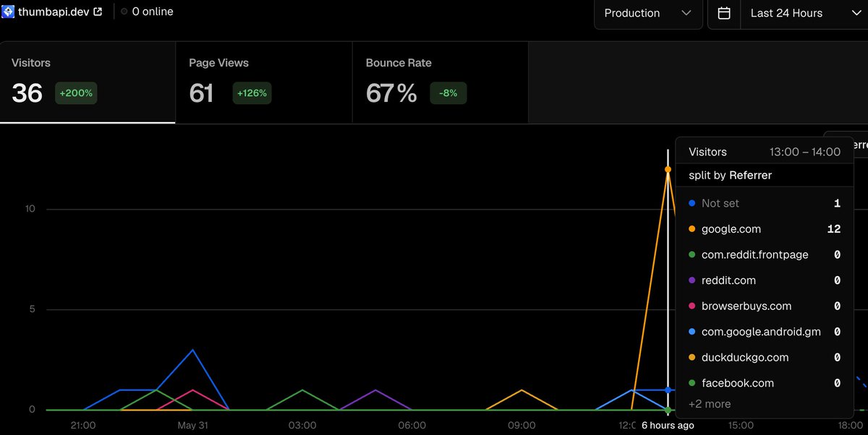Screen dimensions: 868x435
Task: Click the pink browserbuys.com legend dot
Action: point(692,306)
